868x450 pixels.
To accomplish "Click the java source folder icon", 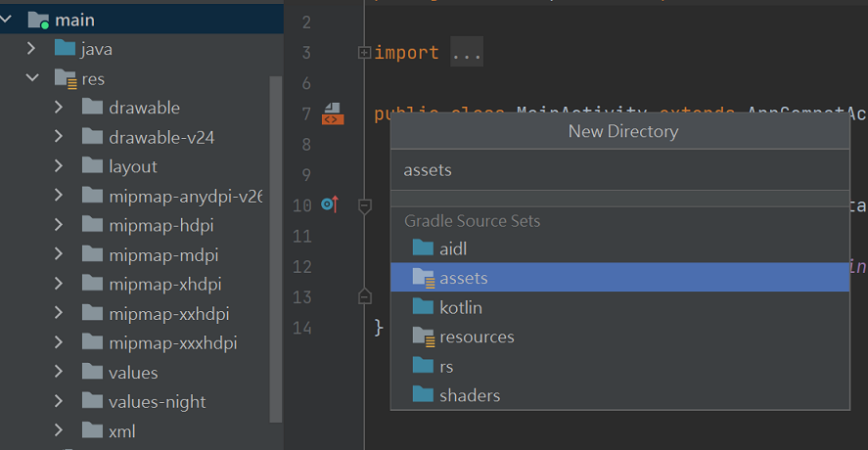I will click(66, 48).
